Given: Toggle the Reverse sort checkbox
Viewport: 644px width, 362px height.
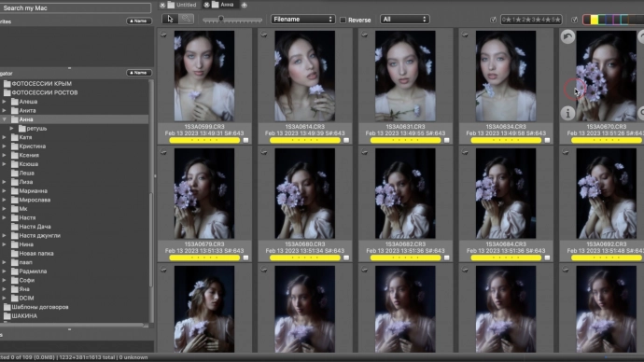Looking at the screenshot, I should [x=343, y=20].
